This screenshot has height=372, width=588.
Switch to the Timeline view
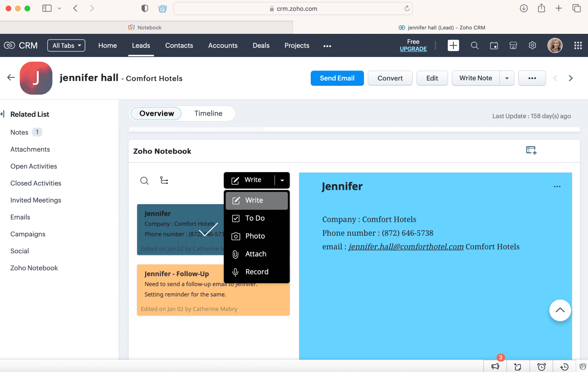tap(208, 113)
